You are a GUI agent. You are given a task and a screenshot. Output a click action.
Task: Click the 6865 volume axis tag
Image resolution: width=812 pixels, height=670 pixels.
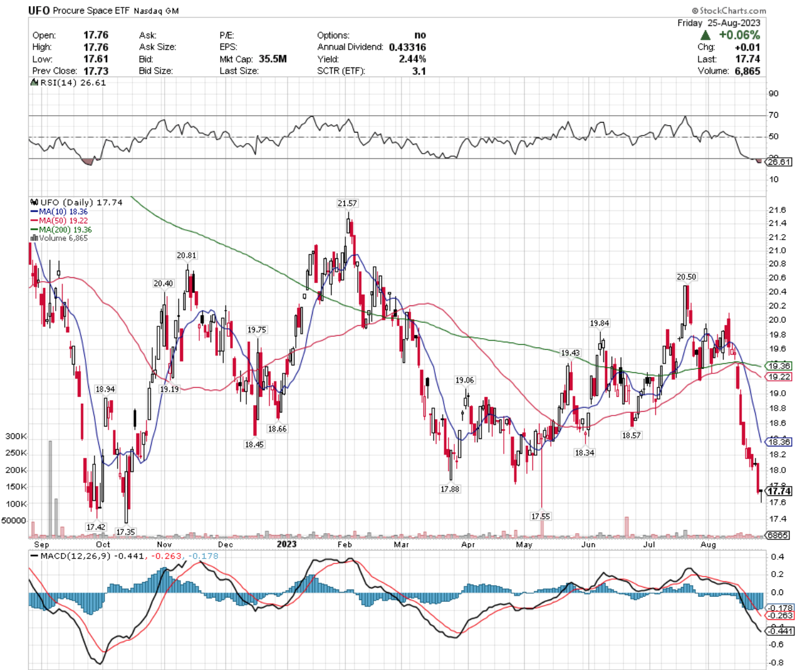778,535
